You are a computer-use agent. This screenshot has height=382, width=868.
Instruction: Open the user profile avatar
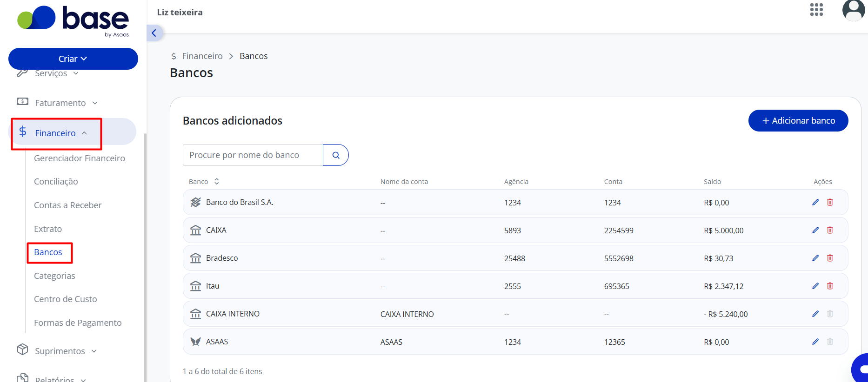tap(854, 10)
